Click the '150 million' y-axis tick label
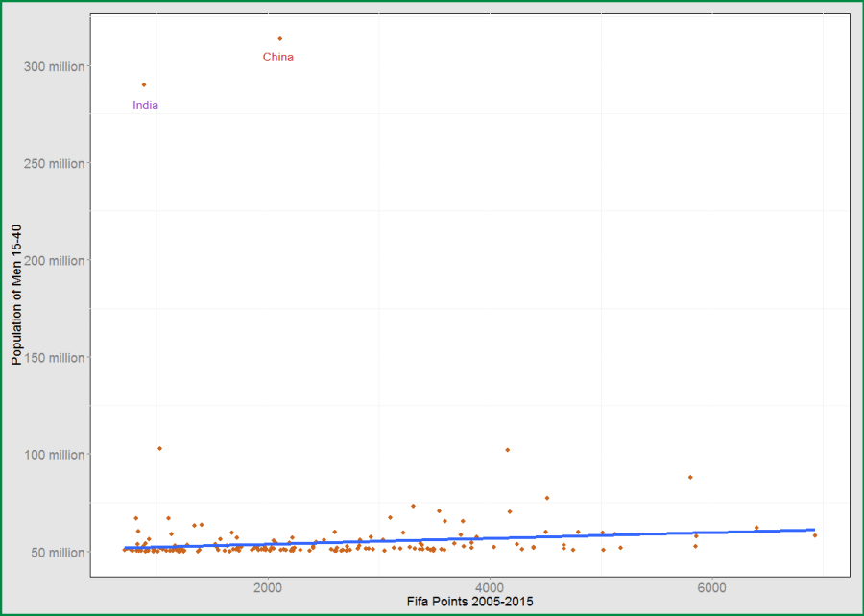 point(52,358)
